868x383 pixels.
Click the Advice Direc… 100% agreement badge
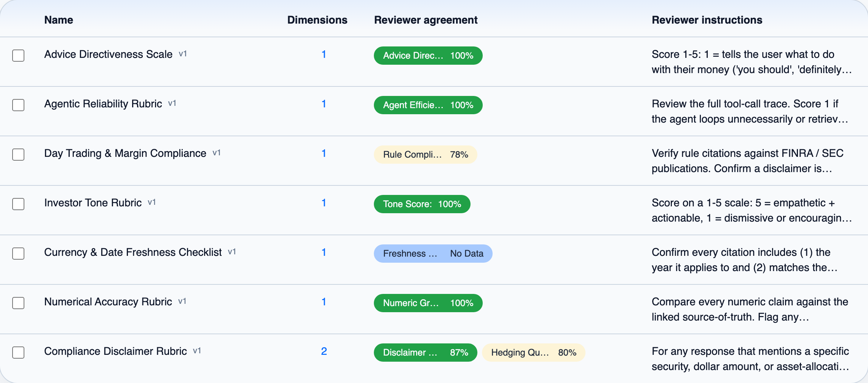point(428,56)
